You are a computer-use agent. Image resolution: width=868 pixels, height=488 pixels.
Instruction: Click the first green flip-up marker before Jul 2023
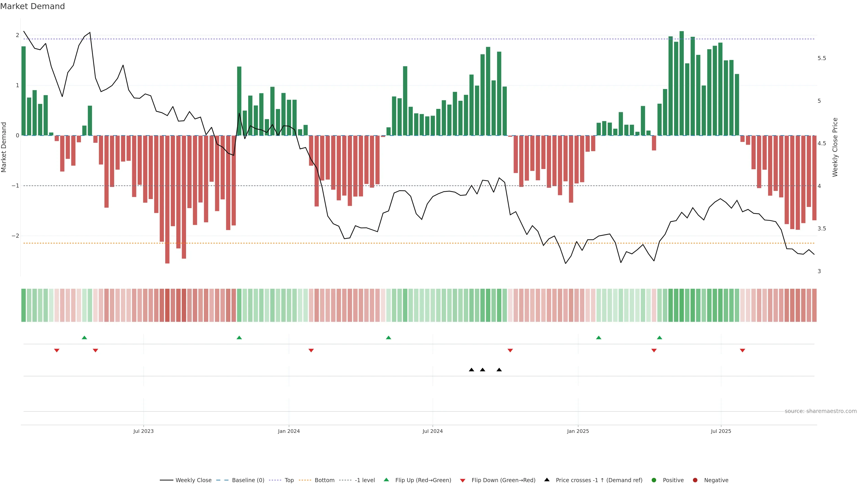(x=85, y=338)
